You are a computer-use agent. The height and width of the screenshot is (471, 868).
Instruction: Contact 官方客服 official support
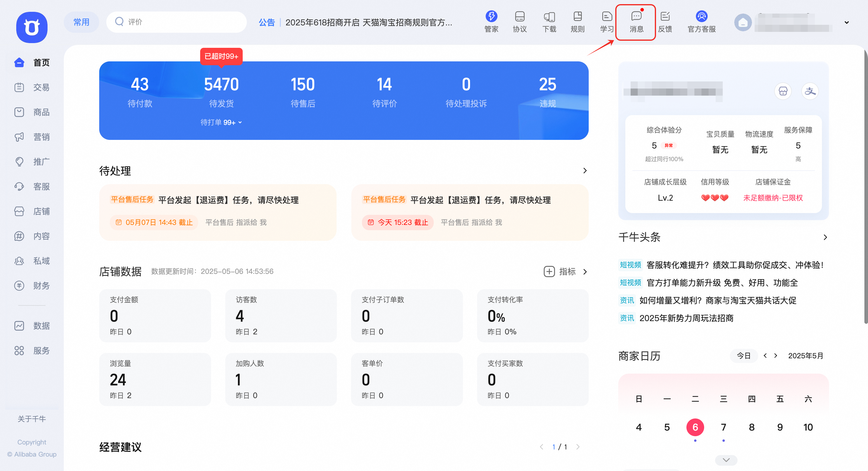click(701, 22)
